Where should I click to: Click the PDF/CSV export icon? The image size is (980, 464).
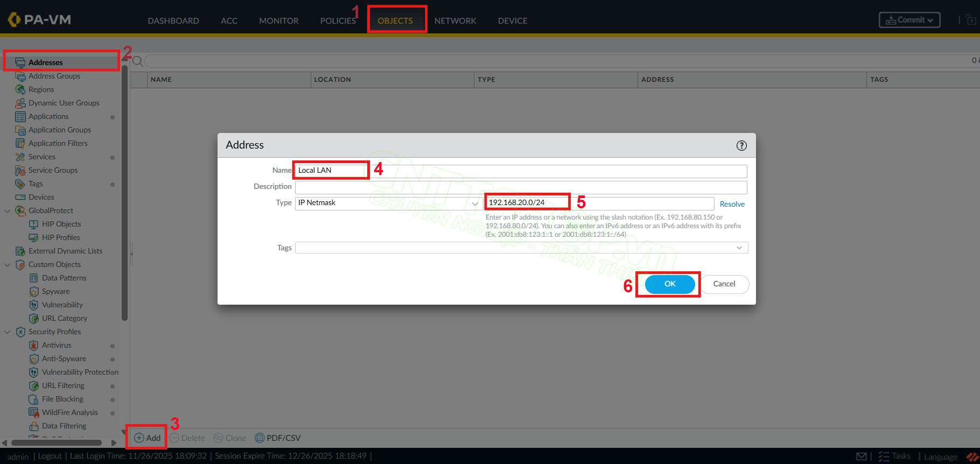pos(260,438)
